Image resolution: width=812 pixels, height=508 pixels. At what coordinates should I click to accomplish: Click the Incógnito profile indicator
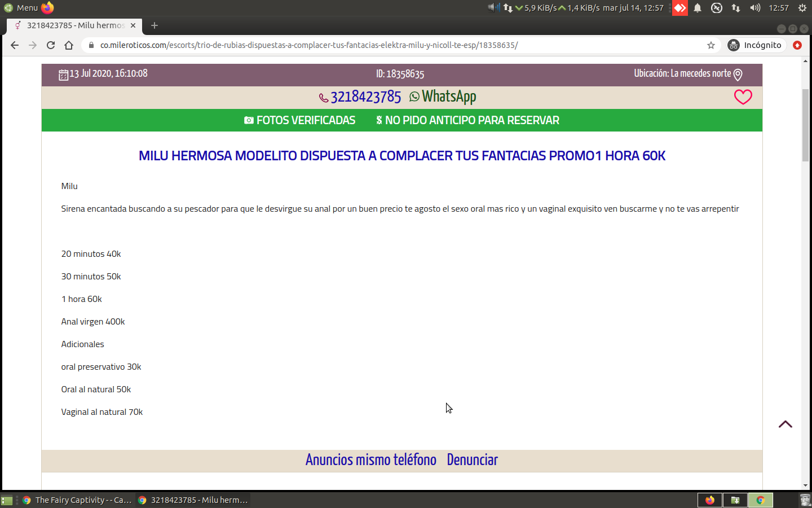click(x=756, y=45)
